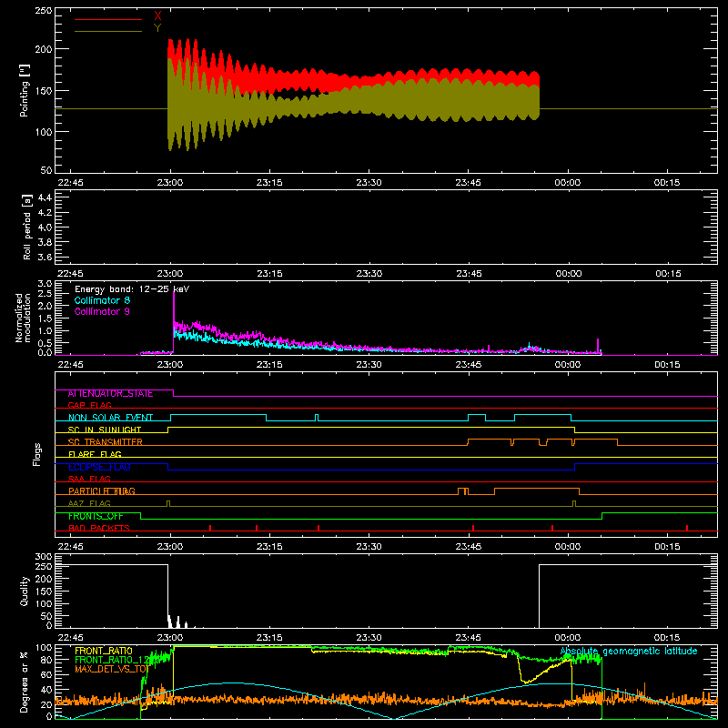Click the 3.0 tick on modulation axis
728x728 pixels.
point(45,283)
